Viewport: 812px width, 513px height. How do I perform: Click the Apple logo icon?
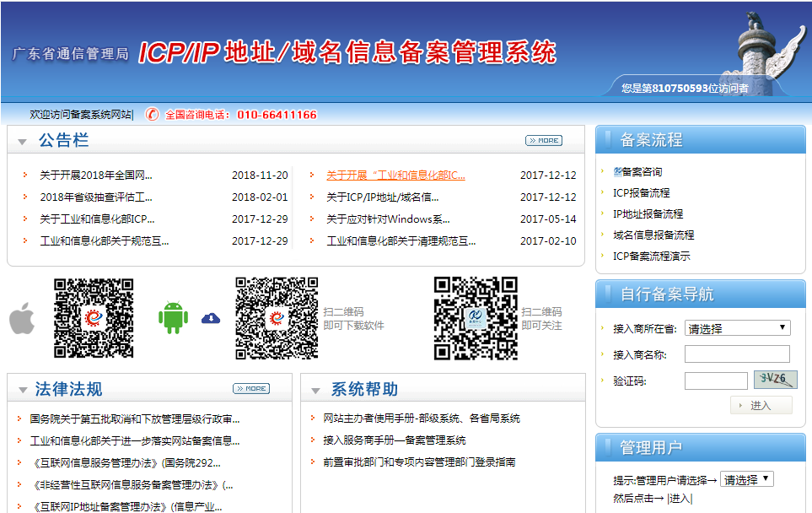pos(22,320)
